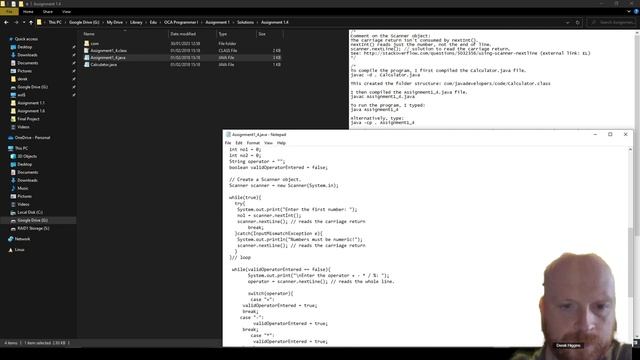This screenshot has height=360, width=640.
Task: Unpin Desktop pin icon in Quick access
Action: click(x=73, y=47)
